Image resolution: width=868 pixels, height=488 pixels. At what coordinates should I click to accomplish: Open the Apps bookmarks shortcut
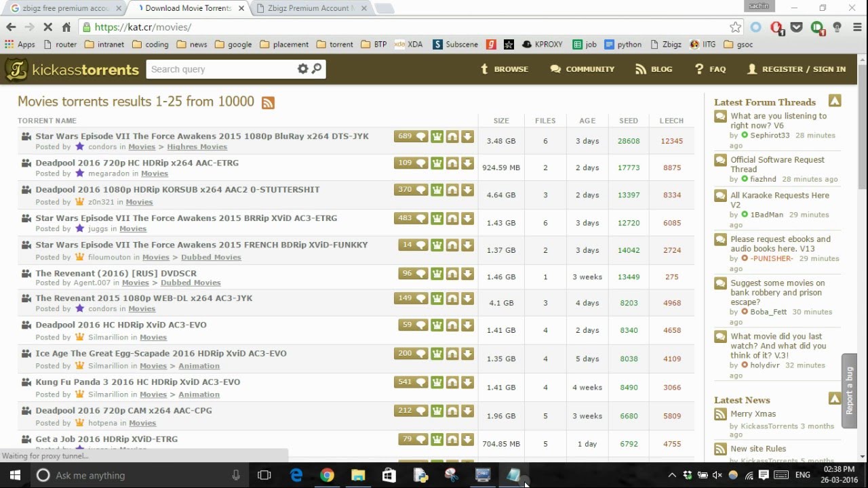[20, 45]
